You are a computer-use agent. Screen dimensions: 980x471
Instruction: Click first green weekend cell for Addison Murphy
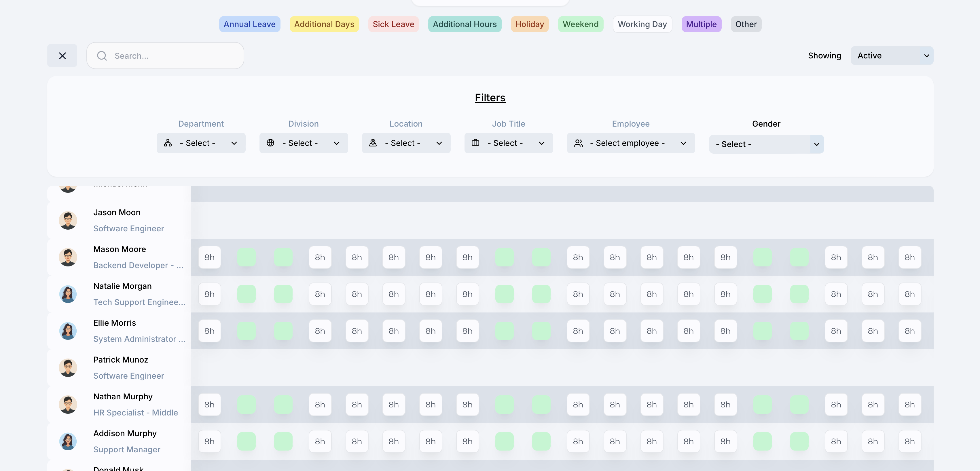coord(246,442)
